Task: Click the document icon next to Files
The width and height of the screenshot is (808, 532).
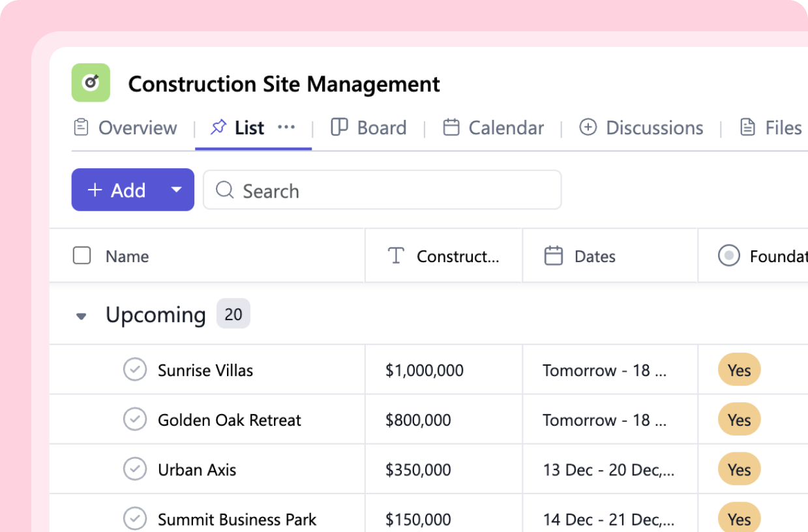Action: (747, 127)
